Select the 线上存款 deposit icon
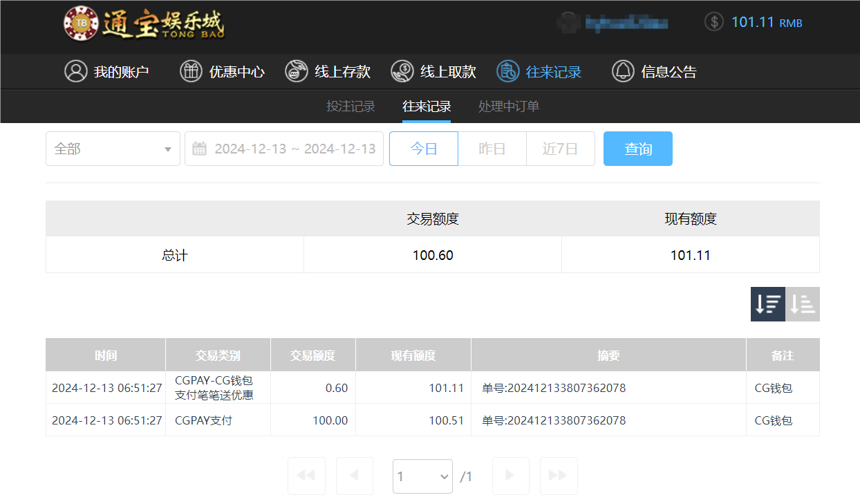The width and height of the screenshot is (860, 504). pos(296,71)
